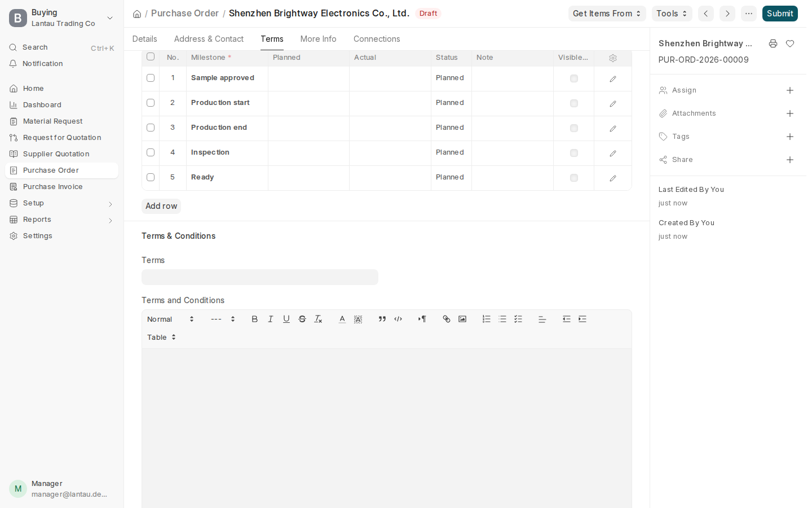Image resolution: width=812 pixels, height=508 pixels.
Task: Switch to the More Info tab
Action: (x=319, y=39)
